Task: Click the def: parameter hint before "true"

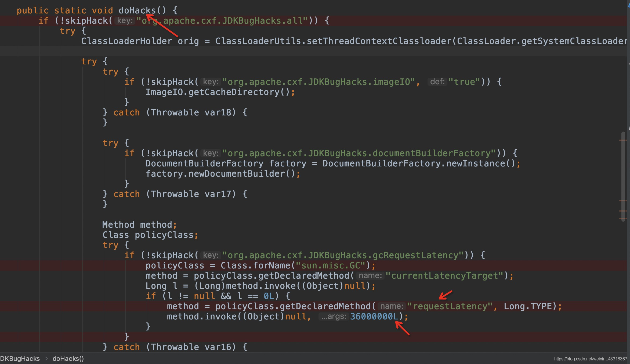Action: click(x=437, y=82)
